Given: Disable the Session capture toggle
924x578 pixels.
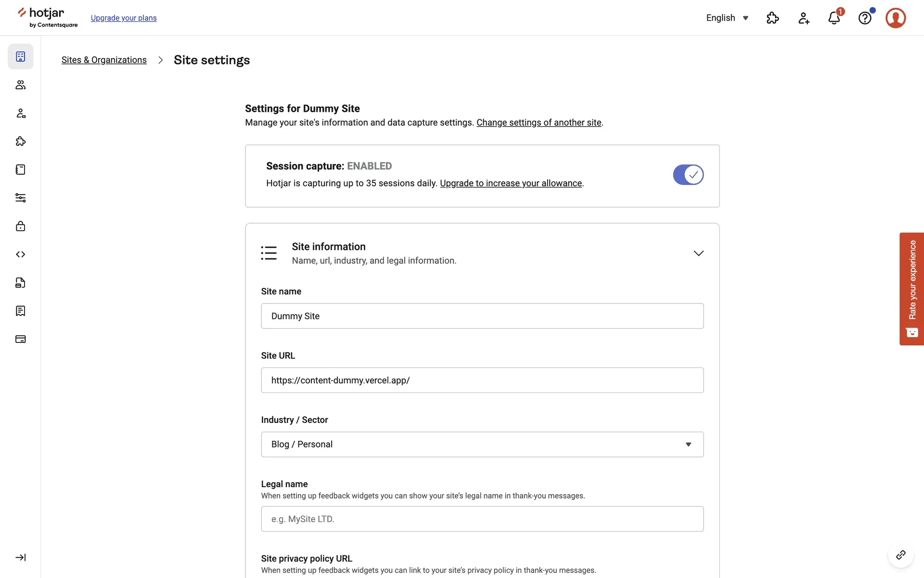Looking at the screenshot, I should pyautogui.click(x=688, y=175).
